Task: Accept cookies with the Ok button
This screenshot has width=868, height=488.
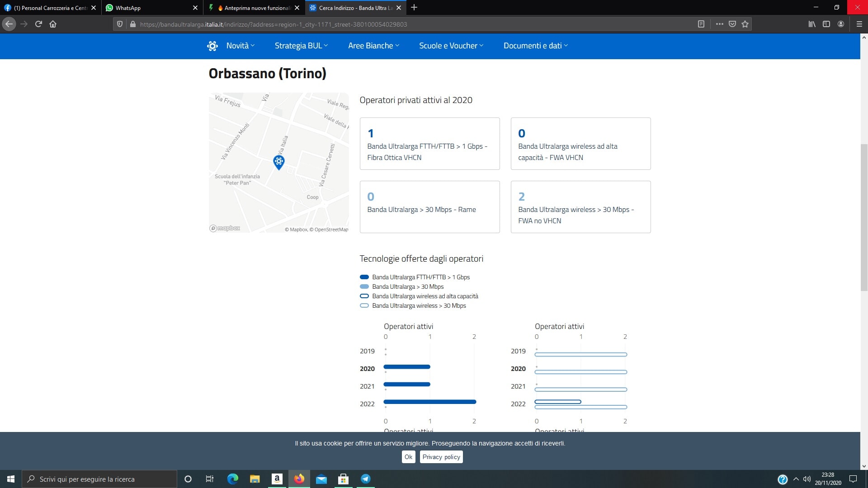Action: [408, 457]
